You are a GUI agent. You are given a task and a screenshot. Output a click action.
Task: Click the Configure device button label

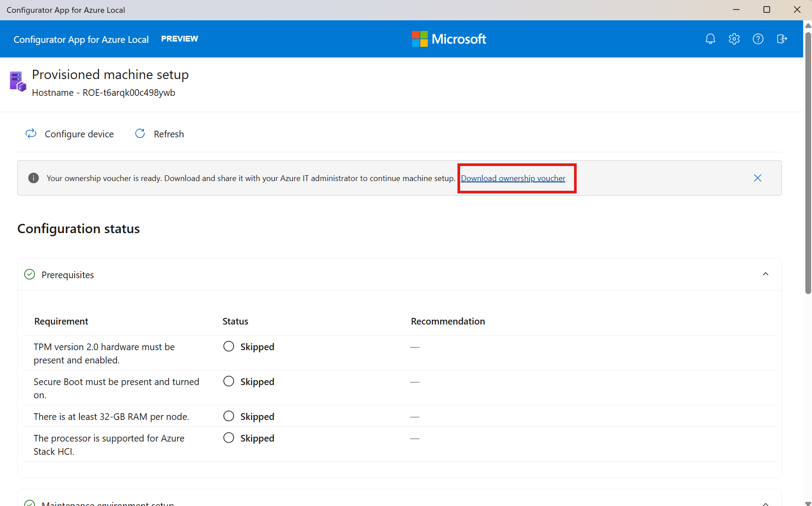pos(79,134)
